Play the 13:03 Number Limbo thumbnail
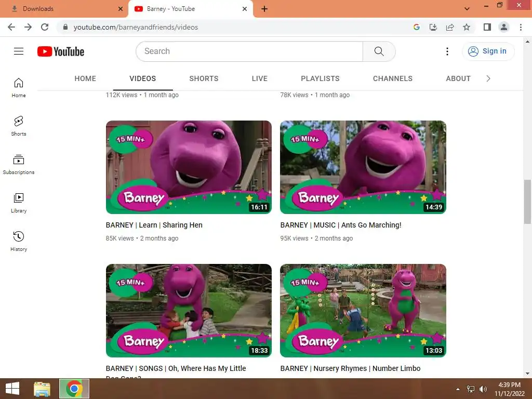532x399 pixels. tap(363, 311)
